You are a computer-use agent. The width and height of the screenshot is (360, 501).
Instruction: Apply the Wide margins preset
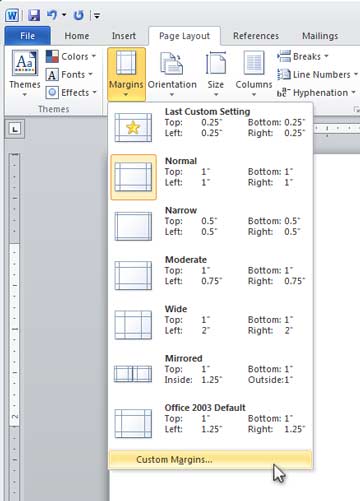[x=210, y=325]
